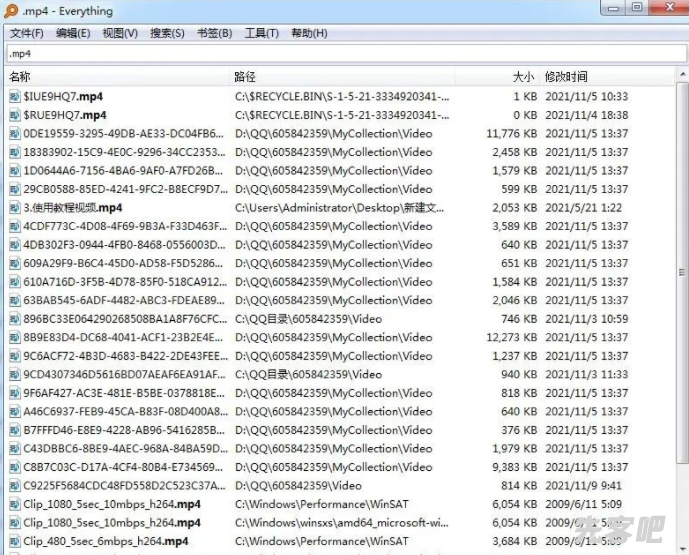Image resolution: width=689 pixels, height=555 pixels.
Task: Click the Everything app icon in title bar
Action: click(x=12, y=11)
